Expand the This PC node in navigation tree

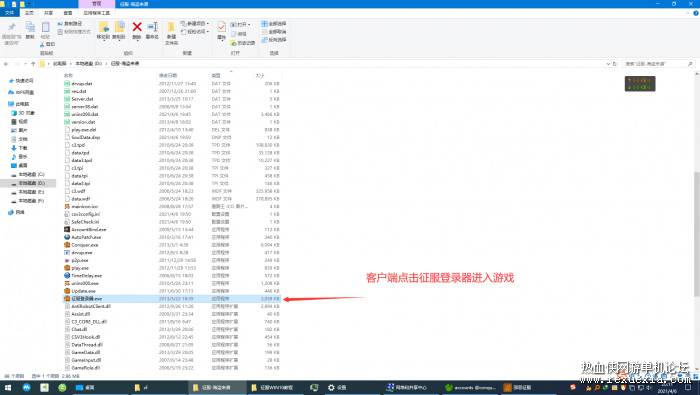(x=5, y=104)
